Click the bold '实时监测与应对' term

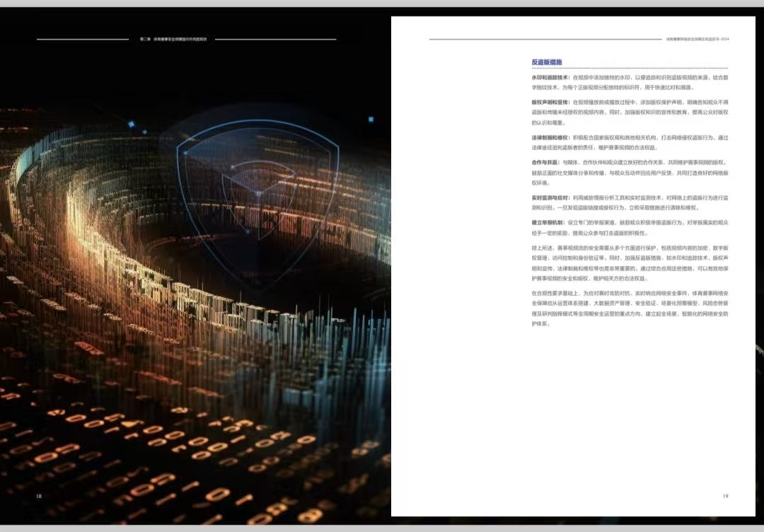click(550, 197)
